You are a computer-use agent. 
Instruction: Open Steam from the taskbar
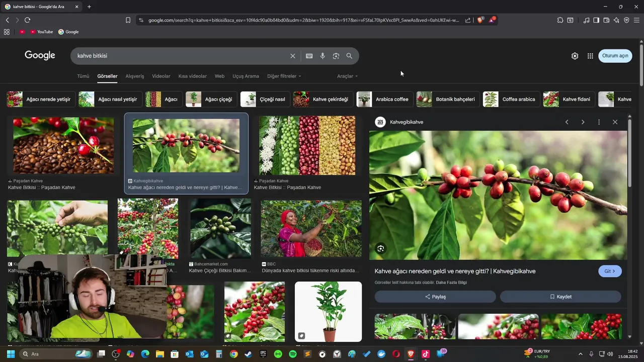click(249, 354)
